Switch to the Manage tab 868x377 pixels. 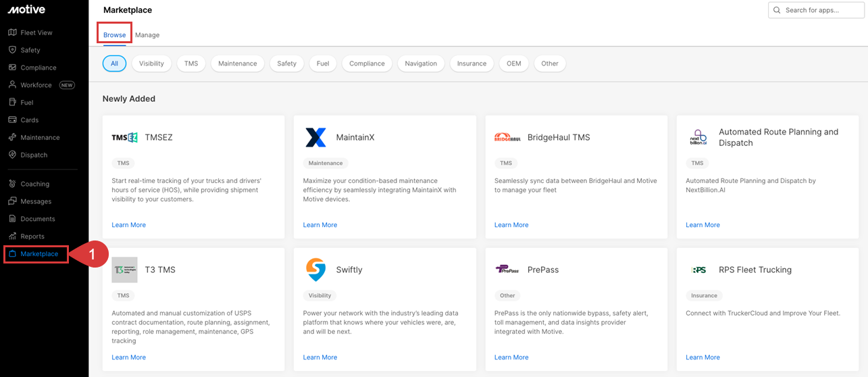point(147,35)
